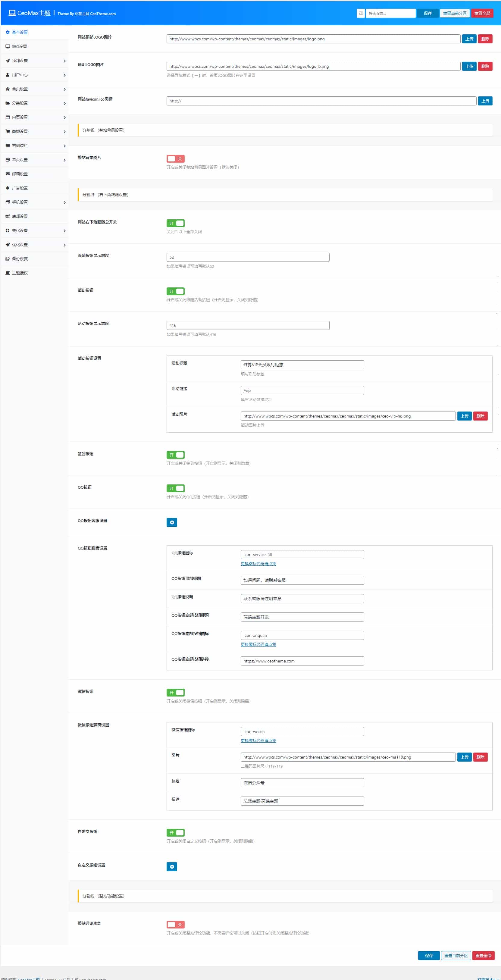Expand the 手机设置 chevron arrow
This screenshot has height=980, width=501.
(65, 202)
